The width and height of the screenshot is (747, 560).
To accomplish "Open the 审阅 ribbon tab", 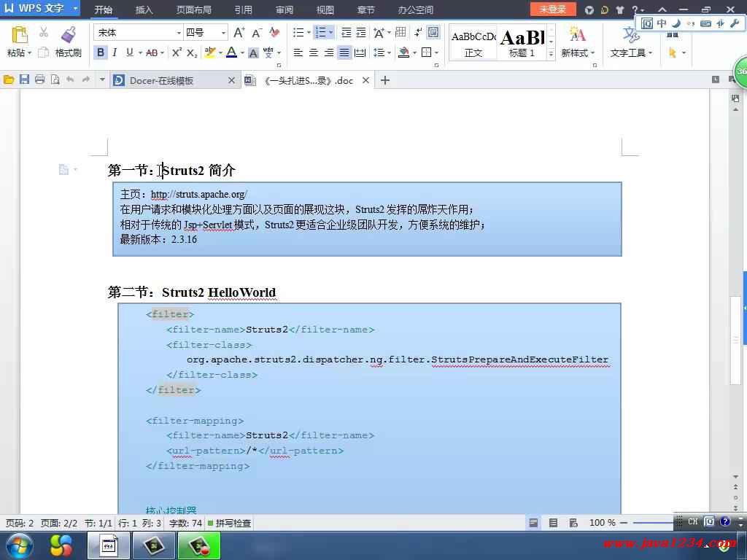I will click(x=285, y=9).
